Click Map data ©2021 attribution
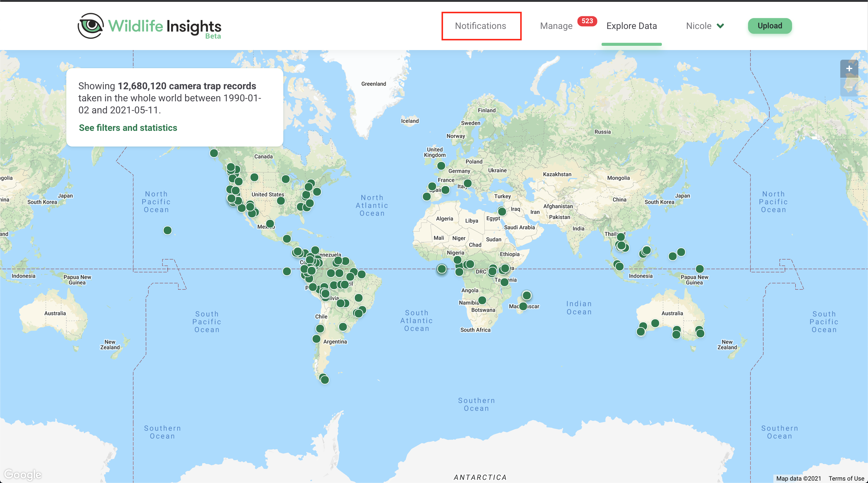Image resolution: width=868 pixels, height=483 pixels. click(x=799, y=478)
